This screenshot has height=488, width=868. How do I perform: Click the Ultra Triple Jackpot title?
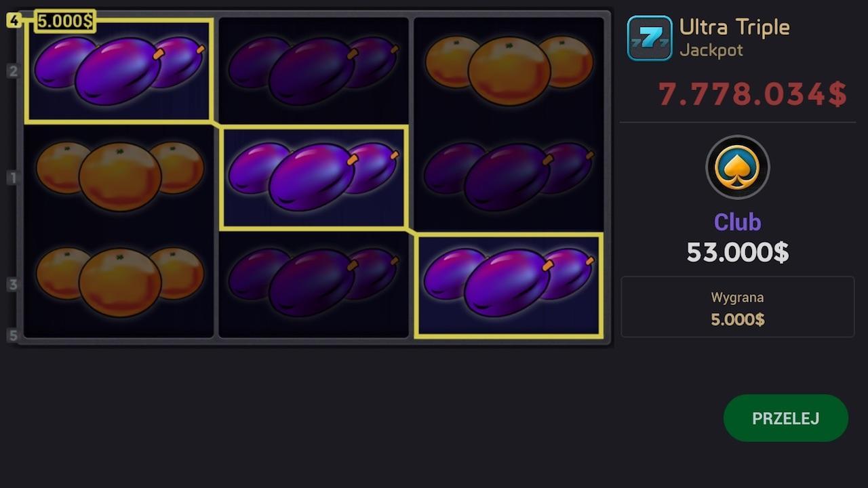[x=734, y=38]
